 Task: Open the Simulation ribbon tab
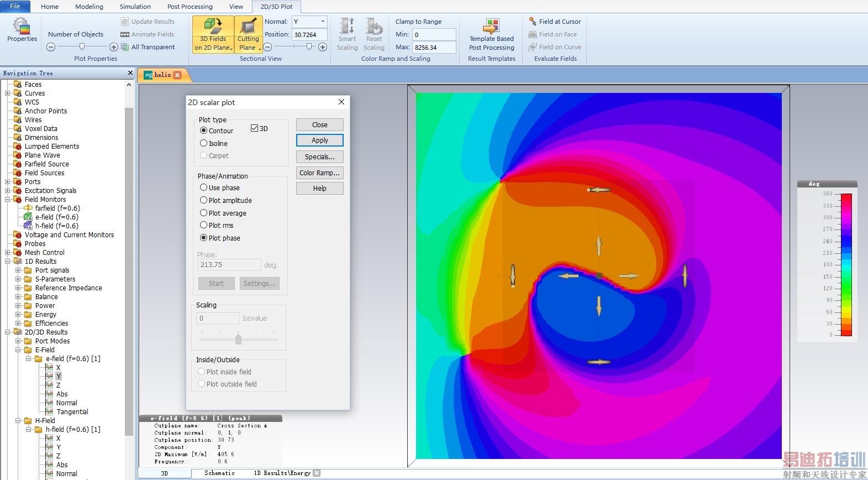tap(135, 7)
